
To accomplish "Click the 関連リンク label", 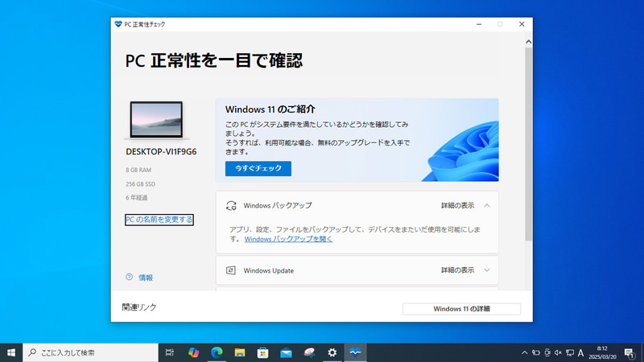I will [139, 307].
